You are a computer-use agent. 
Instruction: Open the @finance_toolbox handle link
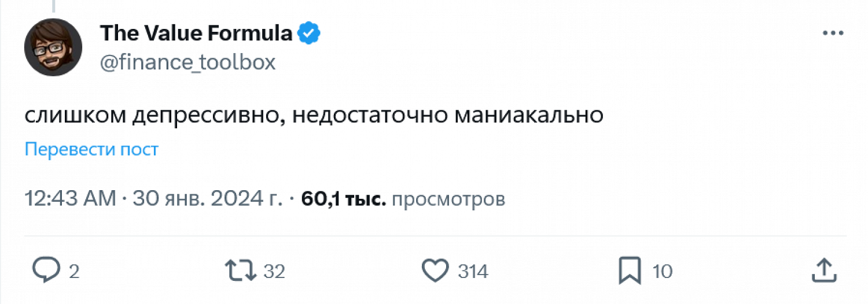click(188, 62)
